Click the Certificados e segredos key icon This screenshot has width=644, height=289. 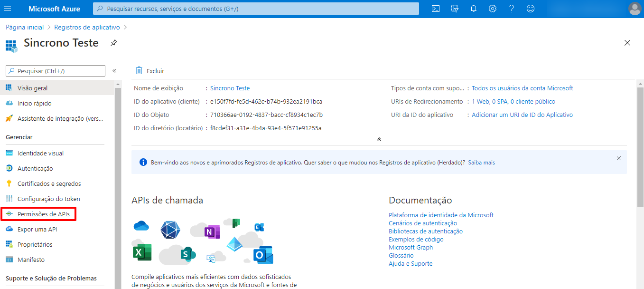point(9,183)
